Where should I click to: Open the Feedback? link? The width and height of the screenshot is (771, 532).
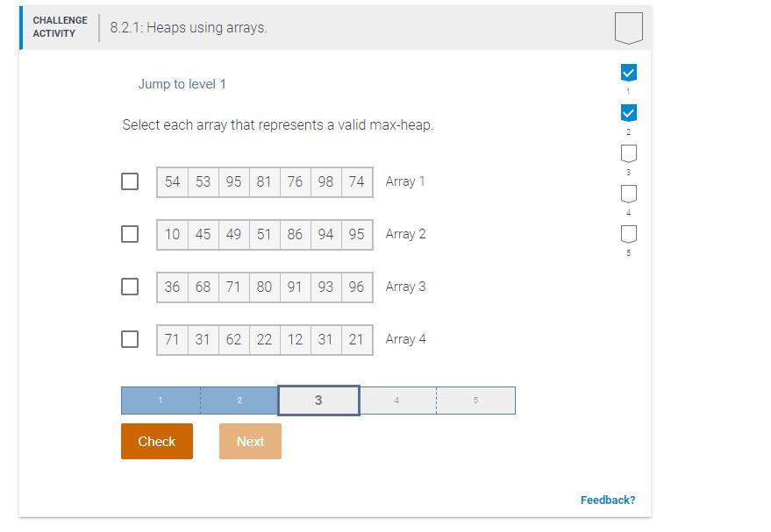coord(607,499)
